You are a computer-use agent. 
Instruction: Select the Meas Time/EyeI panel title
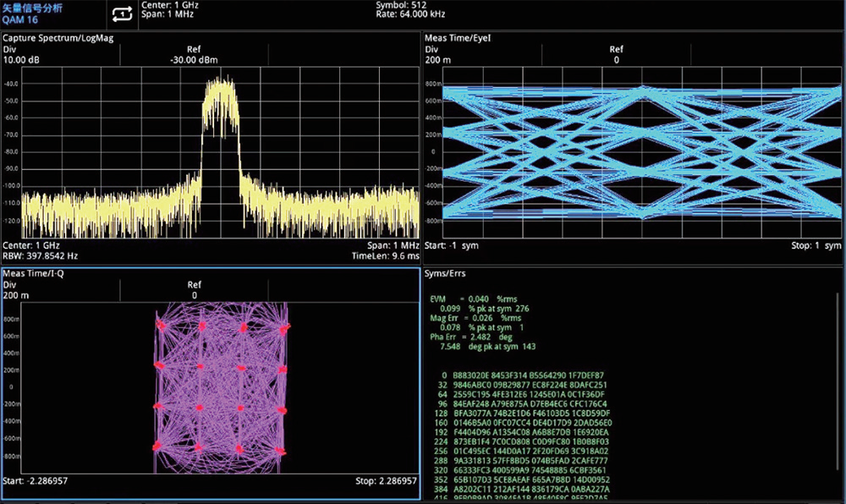[458, 38]
